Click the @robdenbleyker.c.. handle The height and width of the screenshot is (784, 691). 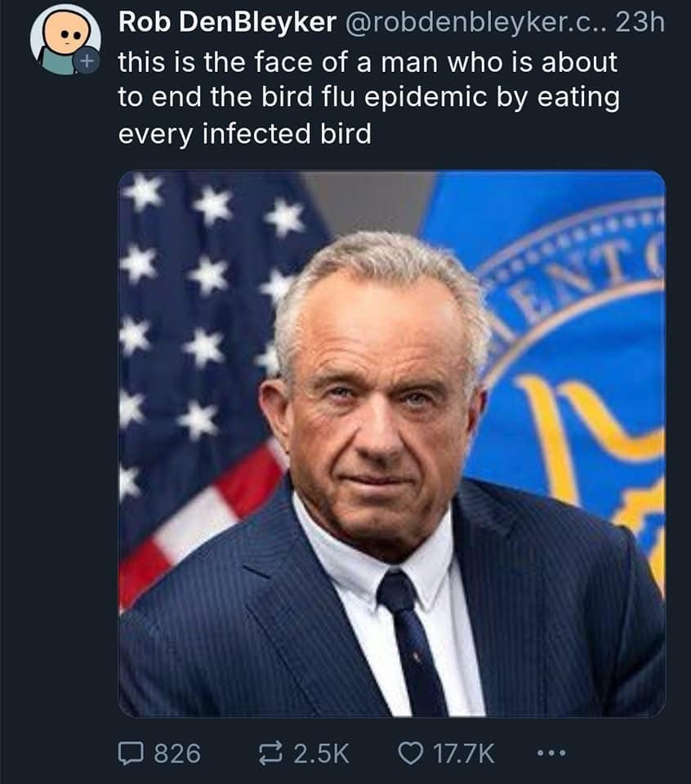[474, 22]
